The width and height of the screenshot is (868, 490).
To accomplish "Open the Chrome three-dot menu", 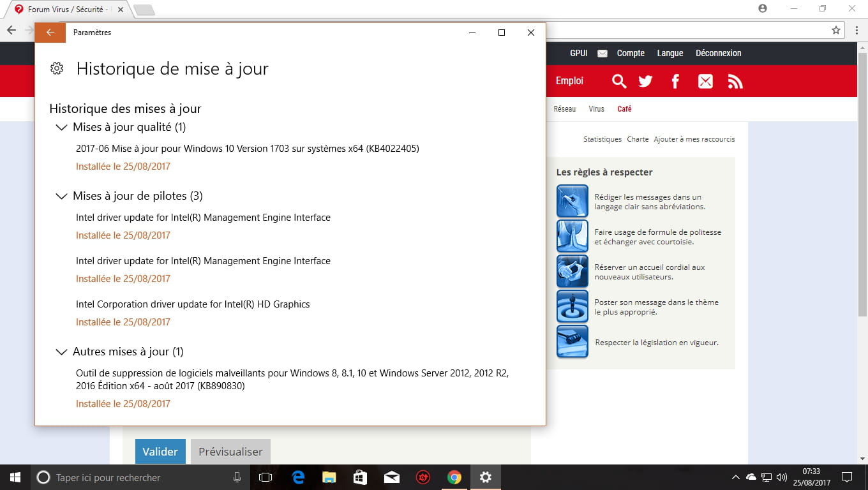I will [857, 30].
